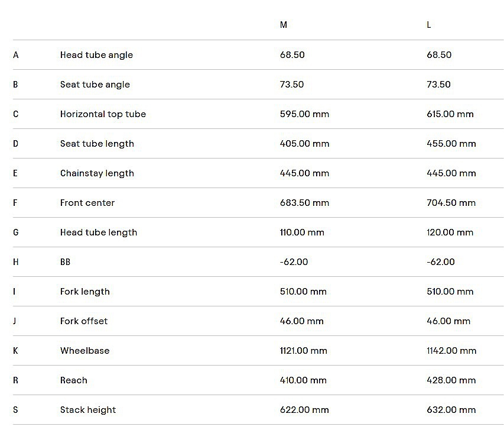Click the 704.50 mm front center value

pyautogui.click(x=451, y=203)
